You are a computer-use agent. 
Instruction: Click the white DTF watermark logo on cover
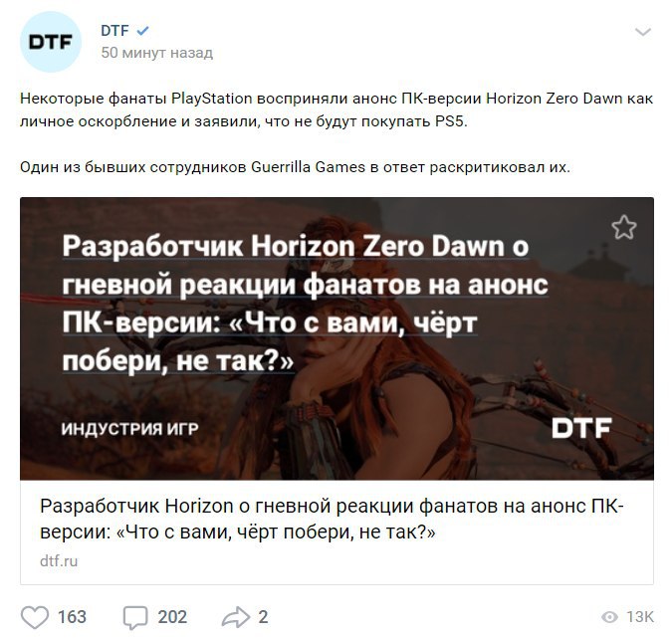click(582, 428)
